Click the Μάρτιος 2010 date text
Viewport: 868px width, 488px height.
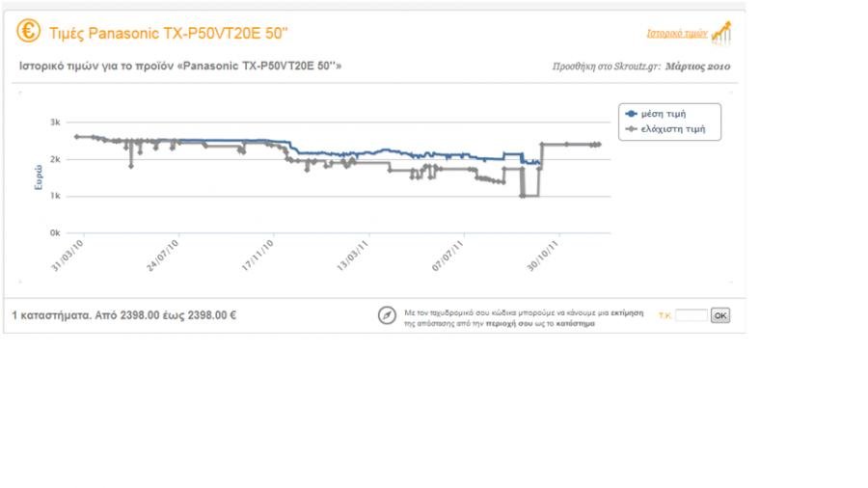point(697,67)
